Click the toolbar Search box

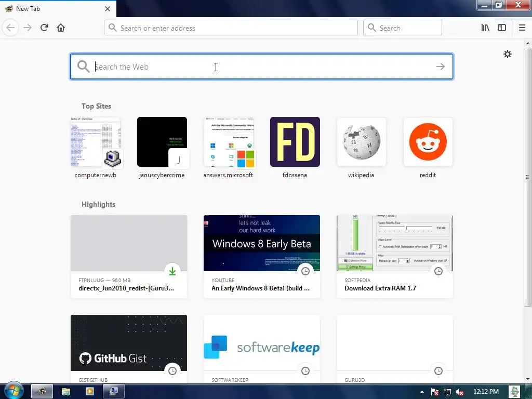pos(403,28)
